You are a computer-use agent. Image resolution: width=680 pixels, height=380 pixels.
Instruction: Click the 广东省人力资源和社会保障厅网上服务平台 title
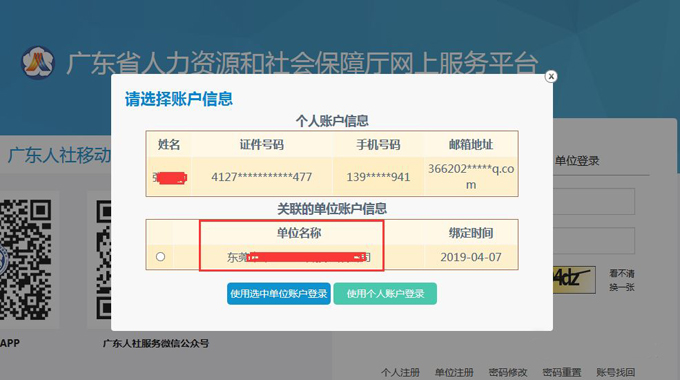click(302, 64)
